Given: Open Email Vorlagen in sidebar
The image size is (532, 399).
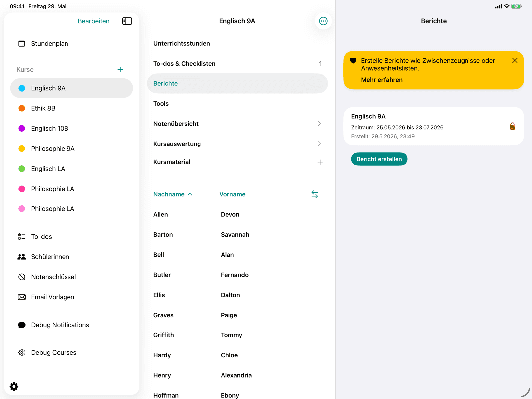Looking at the screenshot, I should (71, 297).
